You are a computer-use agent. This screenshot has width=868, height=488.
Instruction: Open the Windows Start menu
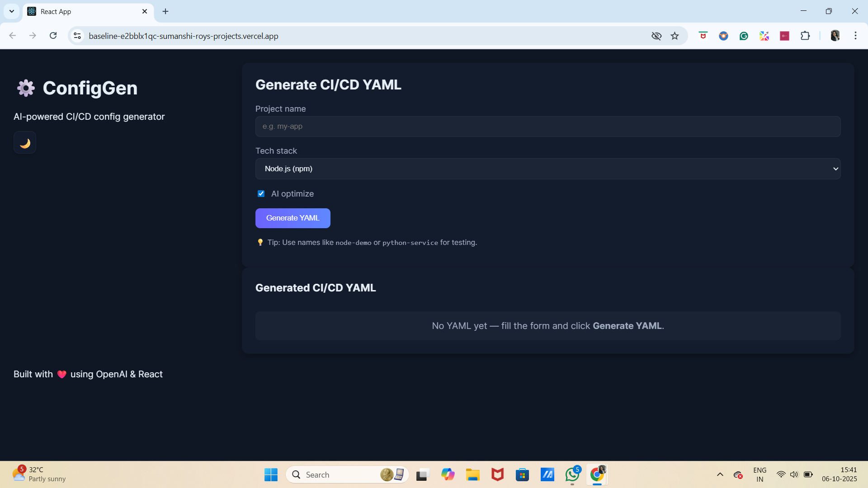[x=271, y=474]
